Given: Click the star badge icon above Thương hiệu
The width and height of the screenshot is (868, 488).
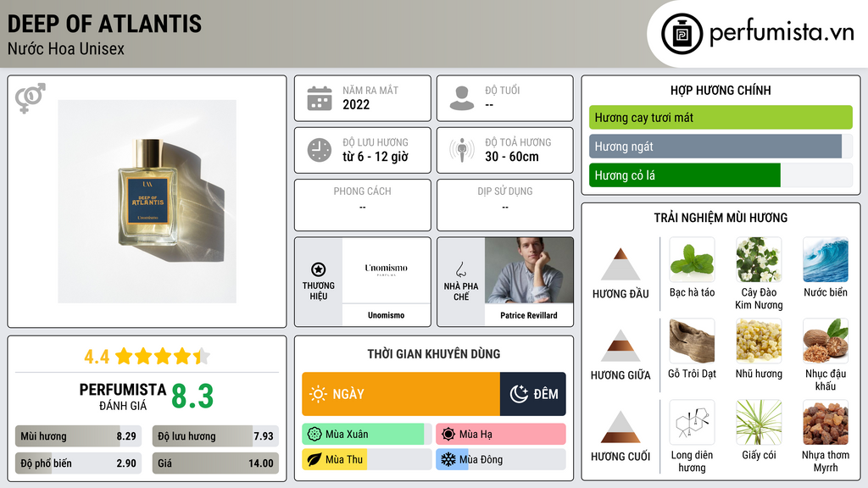Looking at the screenshot, I should (x=319, y=269).
